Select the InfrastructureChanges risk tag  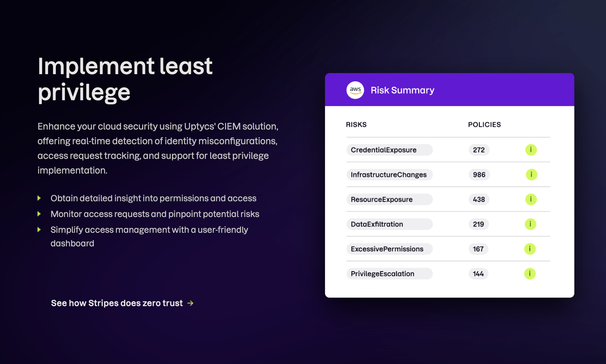[389, 175]
